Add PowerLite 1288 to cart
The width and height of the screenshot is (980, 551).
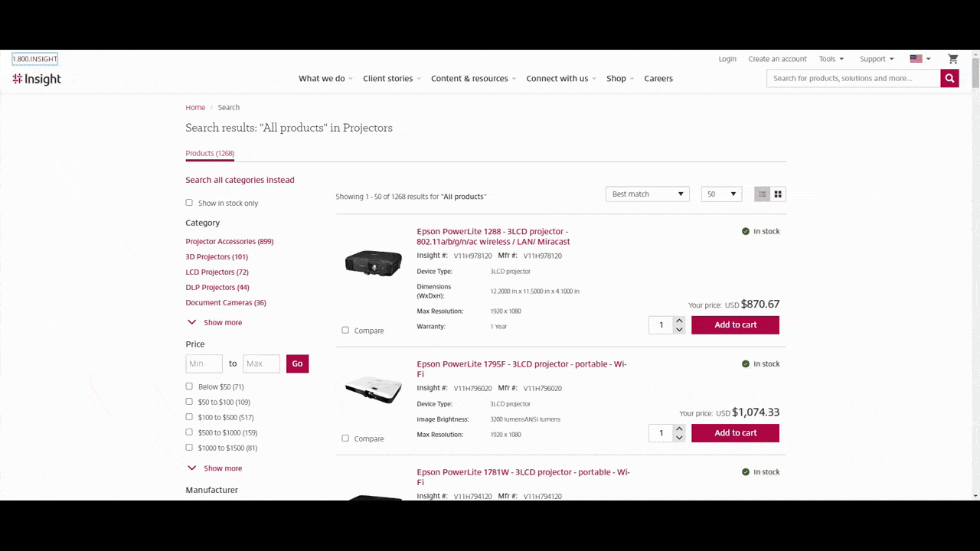[735, 324]
